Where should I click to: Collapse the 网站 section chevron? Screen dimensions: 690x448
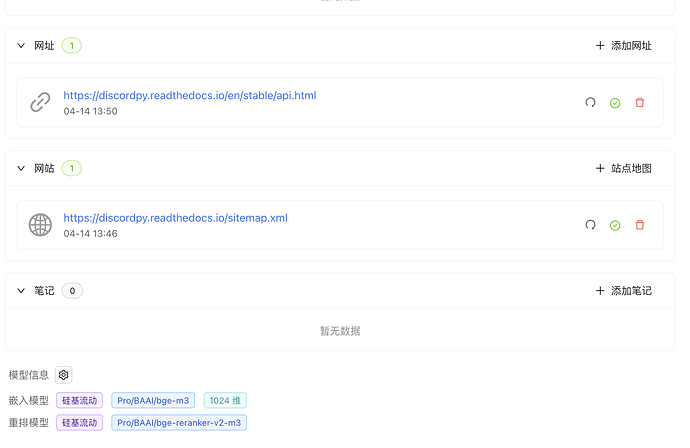pos(21,168)
